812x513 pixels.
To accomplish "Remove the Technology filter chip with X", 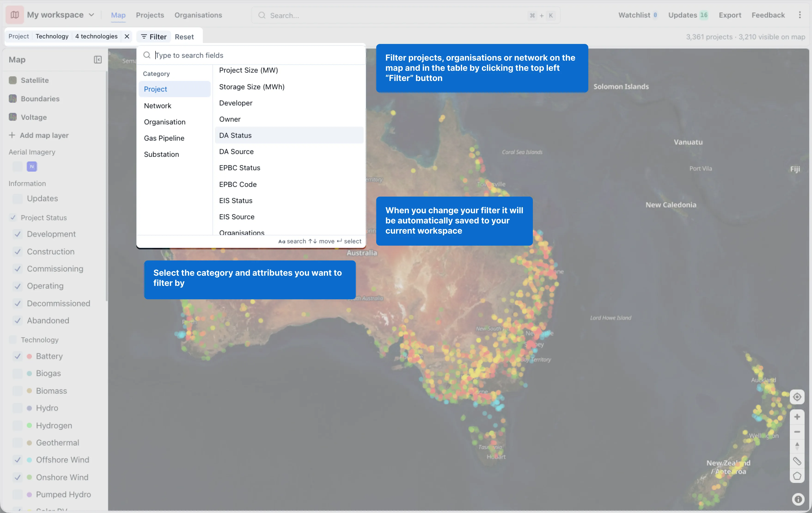I will tap(127, 37).
